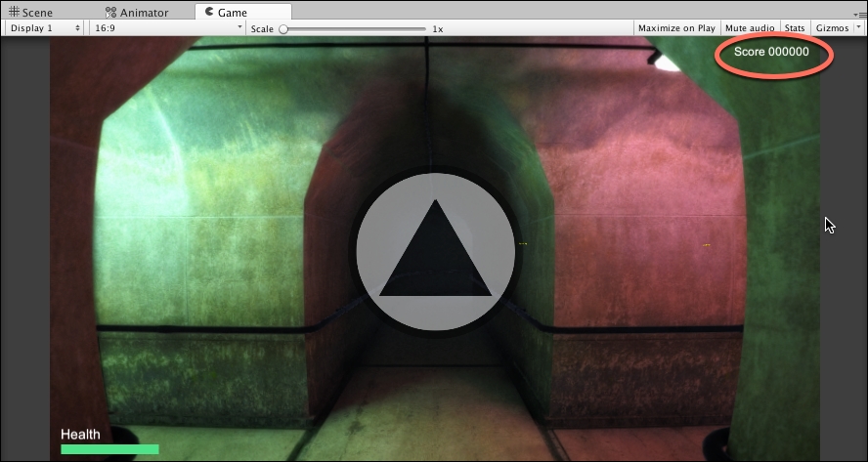Click the green Health bar
The height and width of the screenshot is (462, 868).
[x=109, y=449]
